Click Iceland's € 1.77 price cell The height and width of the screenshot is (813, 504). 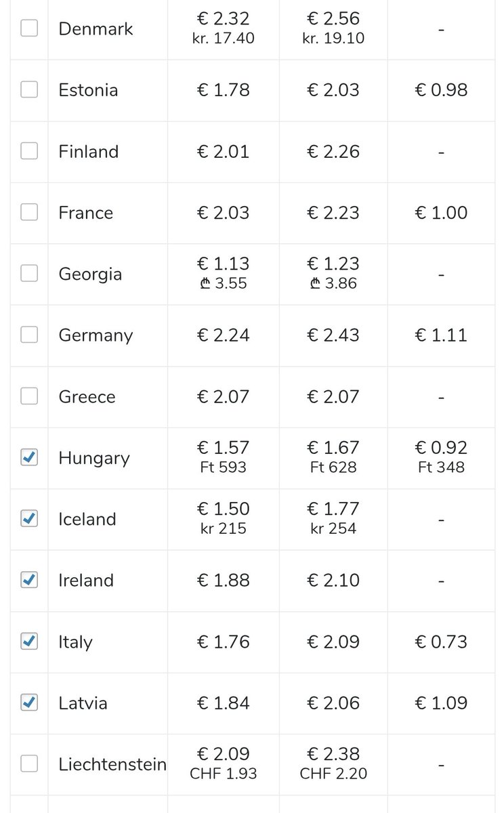(x=333, y=509)
